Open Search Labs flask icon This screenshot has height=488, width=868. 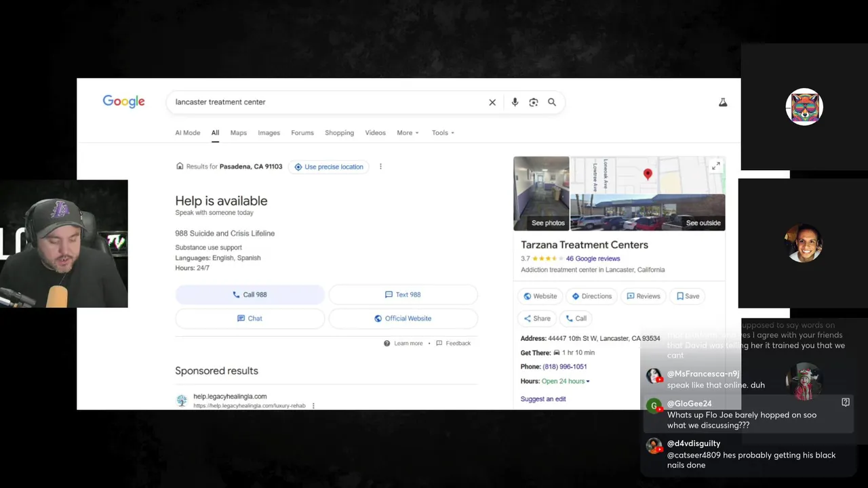coord(723,102)
